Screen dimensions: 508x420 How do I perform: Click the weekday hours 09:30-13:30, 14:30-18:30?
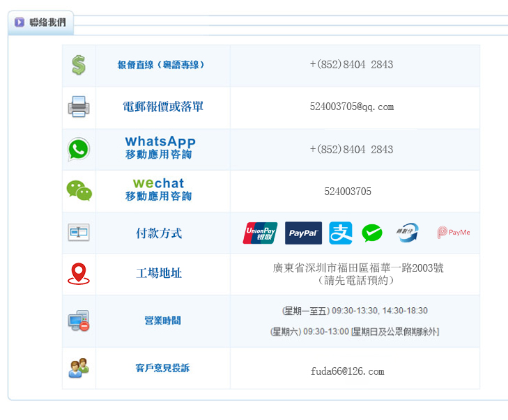click(355, 311)
